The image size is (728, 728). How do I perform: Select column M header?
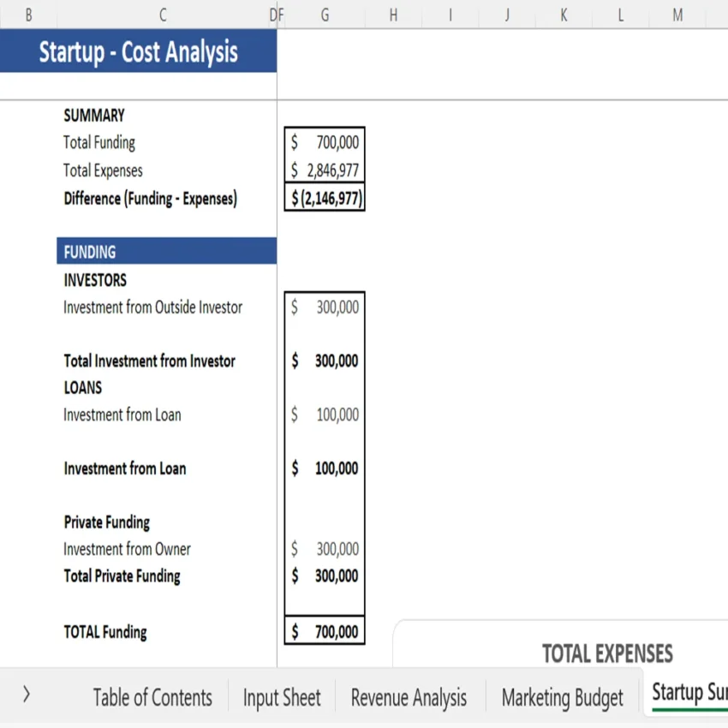click(676, 14)
